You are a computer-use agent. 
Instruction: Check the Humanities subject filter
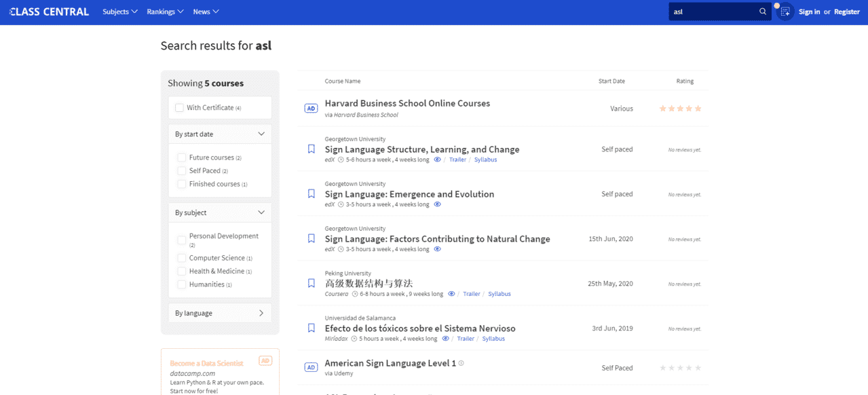click(182, 284)
